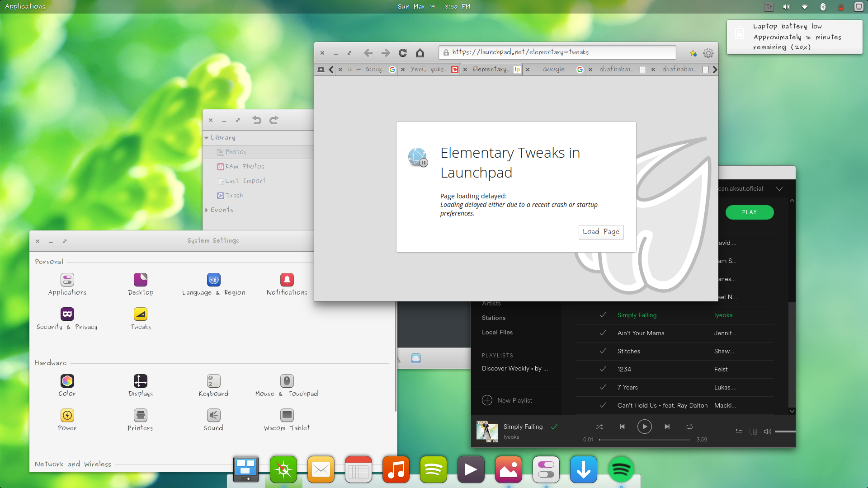Open Sound settings icon
This screenshot has width=868, height=488.
[214, 415]
